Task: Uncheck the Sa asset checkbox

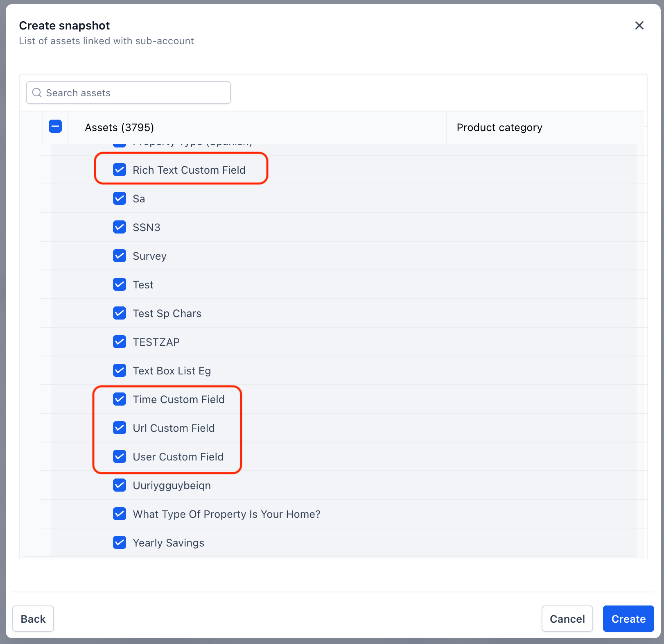Action: point(120,198)
